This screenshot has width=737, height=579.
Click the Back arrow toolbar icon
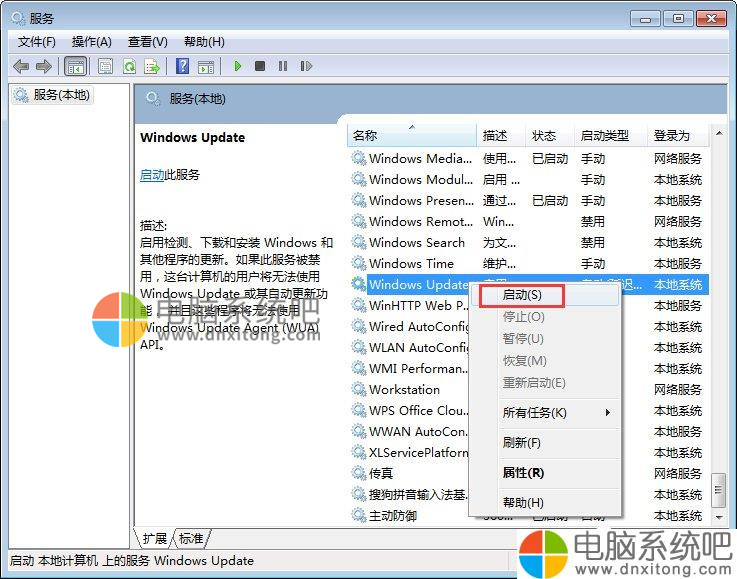21,66
